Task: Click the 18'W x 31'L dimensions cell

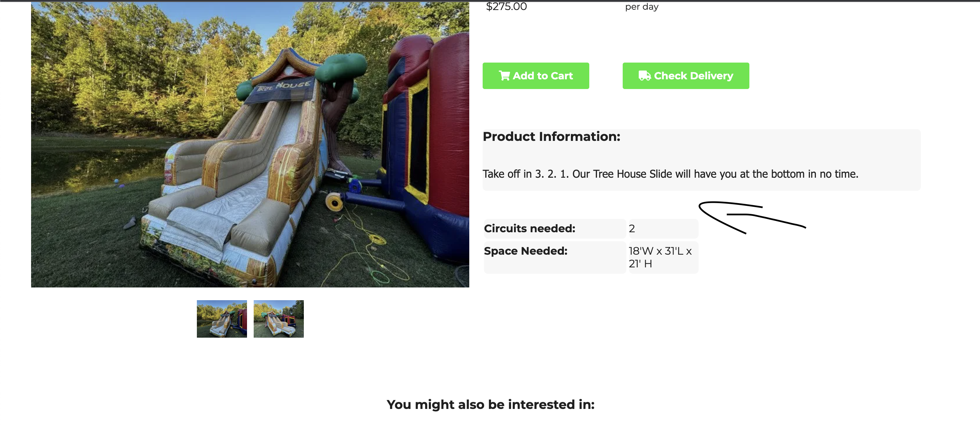Action: click(x=660, y=257)
